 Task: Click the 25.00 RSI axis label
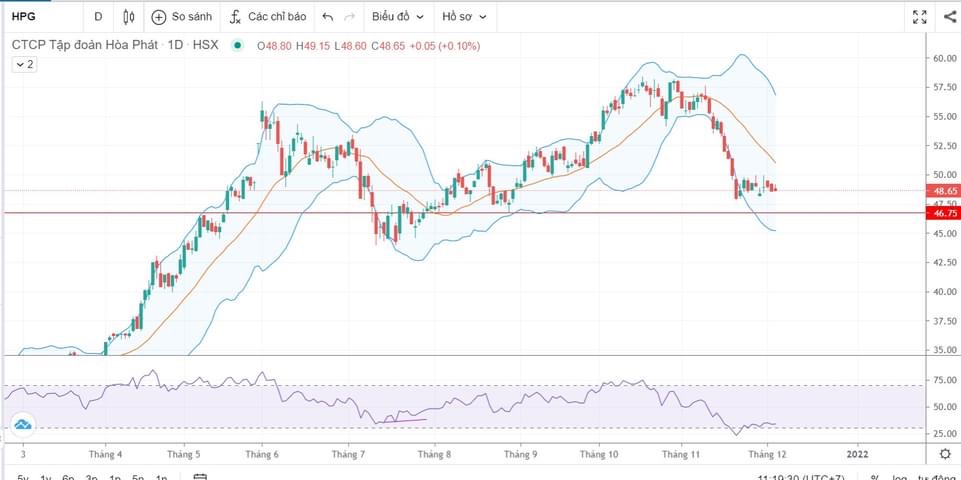[x=944, y=433]
